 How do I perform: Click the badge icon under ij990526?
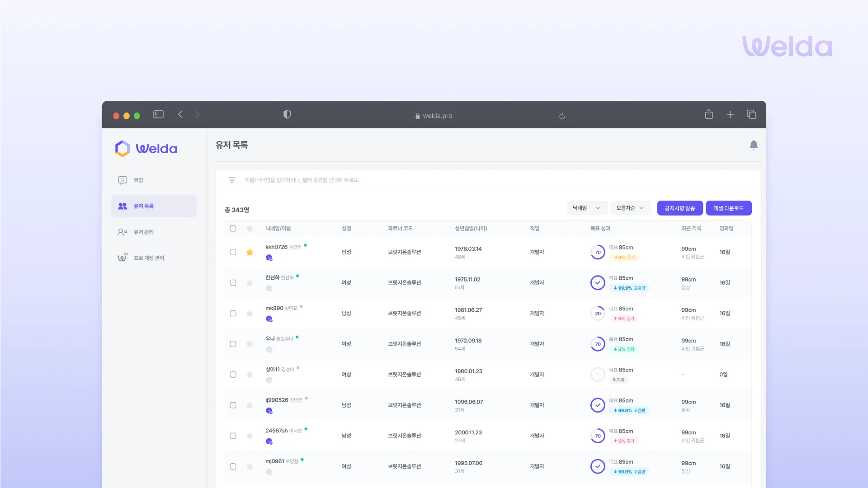(x=269, y=411)
